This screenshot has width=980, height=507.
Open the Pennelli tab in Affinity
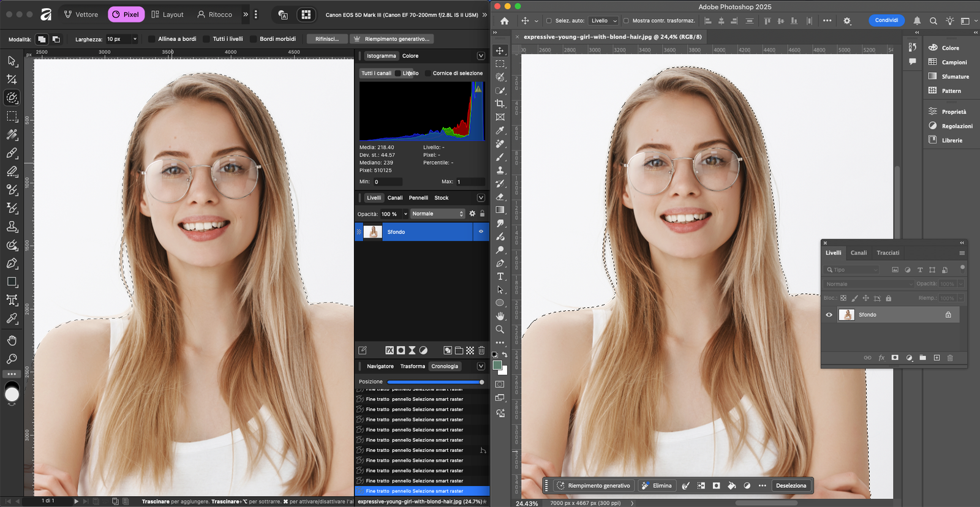418,198
